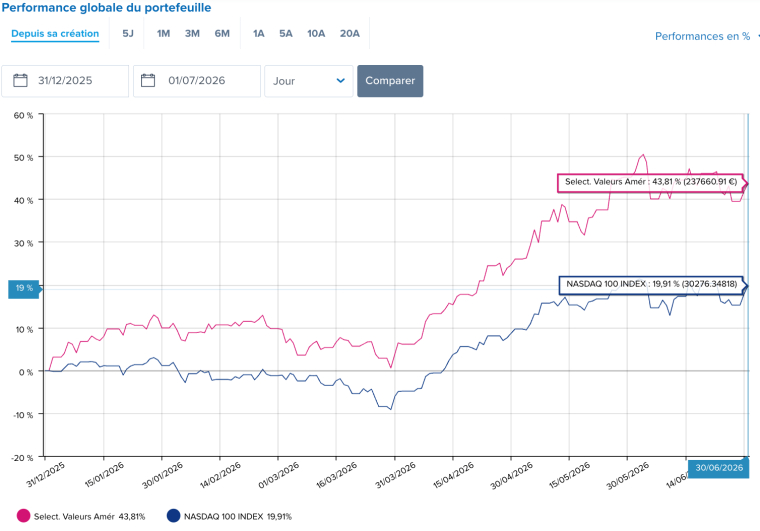
Task: Select the 6M period
Action: [222, 33]
